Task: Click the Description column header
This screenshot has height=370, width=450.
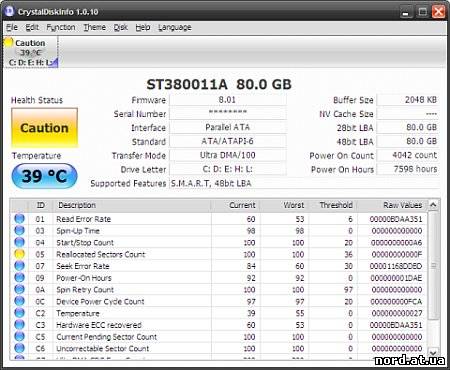Action: coord(132,205)
